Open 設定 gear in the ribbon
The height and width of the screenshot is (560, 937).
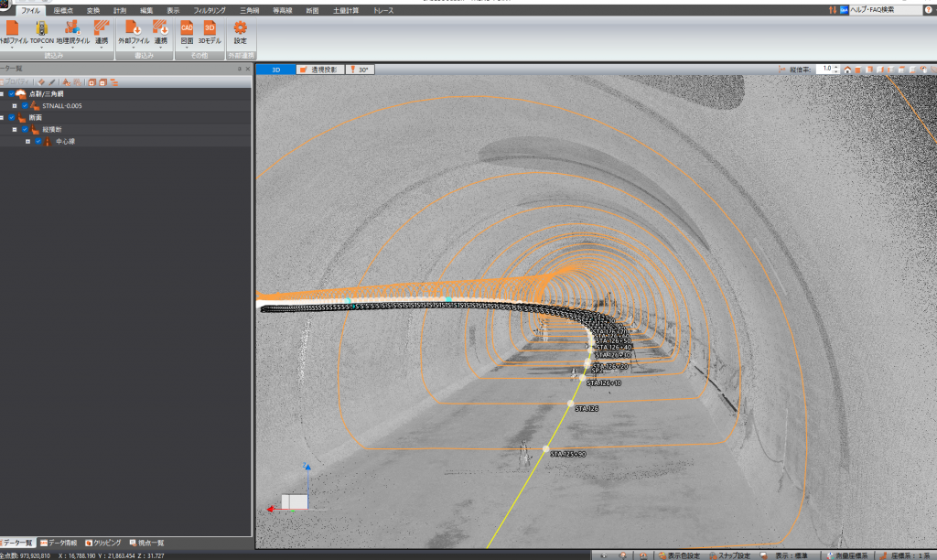[241, 28]
